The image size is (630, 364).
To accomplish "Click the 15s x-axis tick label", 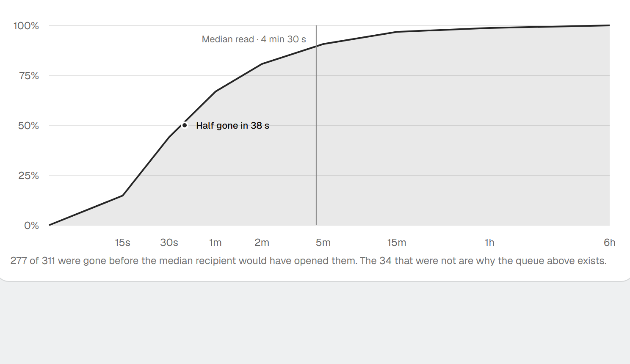I will [122, 243].
